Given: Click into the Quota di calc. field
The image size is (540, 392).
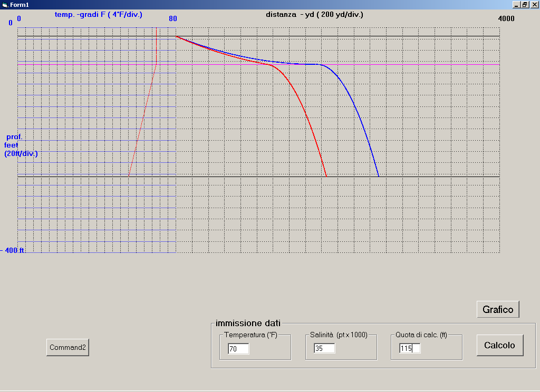Looking at the screenshot, I should click(x=410, y=348).
